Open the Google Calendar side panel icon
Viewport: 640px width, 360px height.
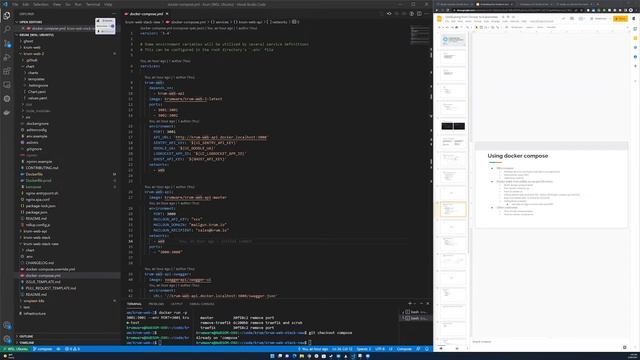pos(635,29)
